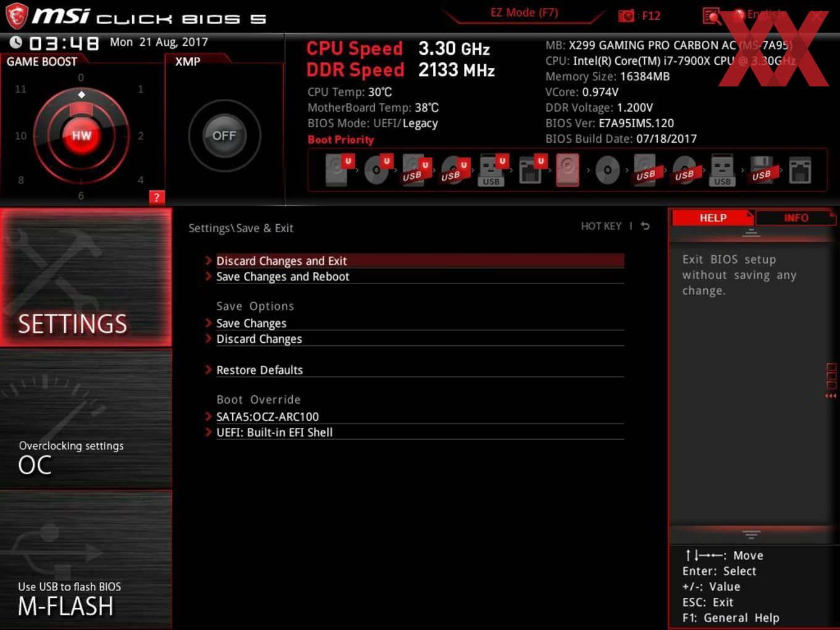Switch to the INFO tab
Image resolution: width=840 pixels, height=630 pixels.
click(x=796, y=217)
